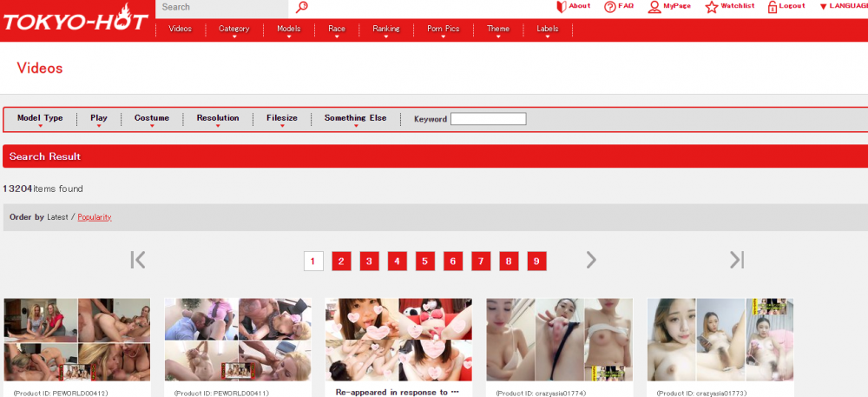Click the Logout lock icon

click(773, 7)
